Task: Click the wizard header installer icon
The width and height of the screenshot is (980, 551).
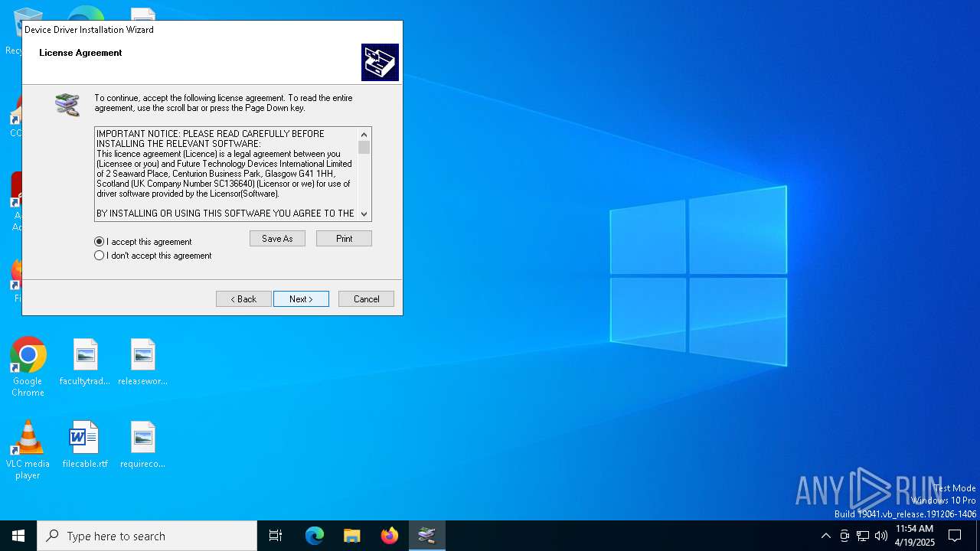Action: click(x=380, y=62)
